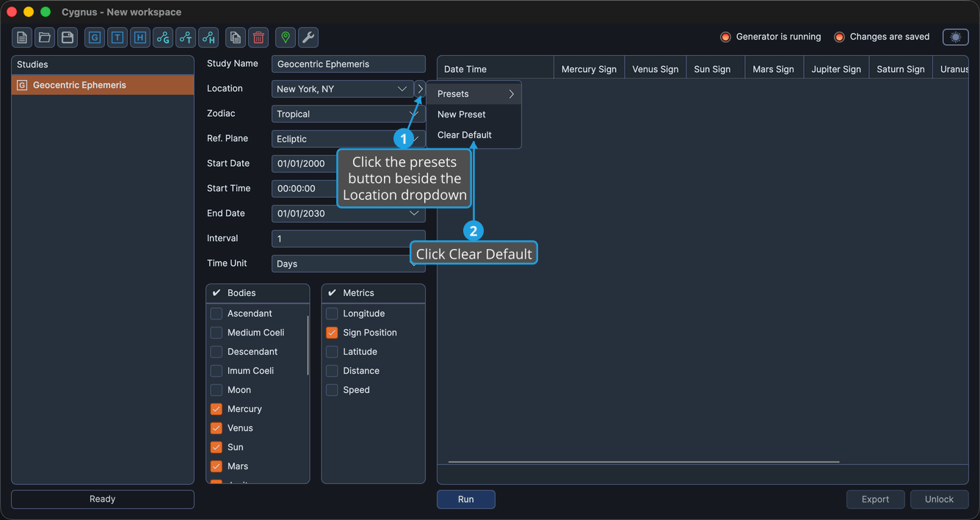Click Jupiter Sign column header
This screenshot has height=520, width=980.
pyautogui.click(x=836, y=69)
